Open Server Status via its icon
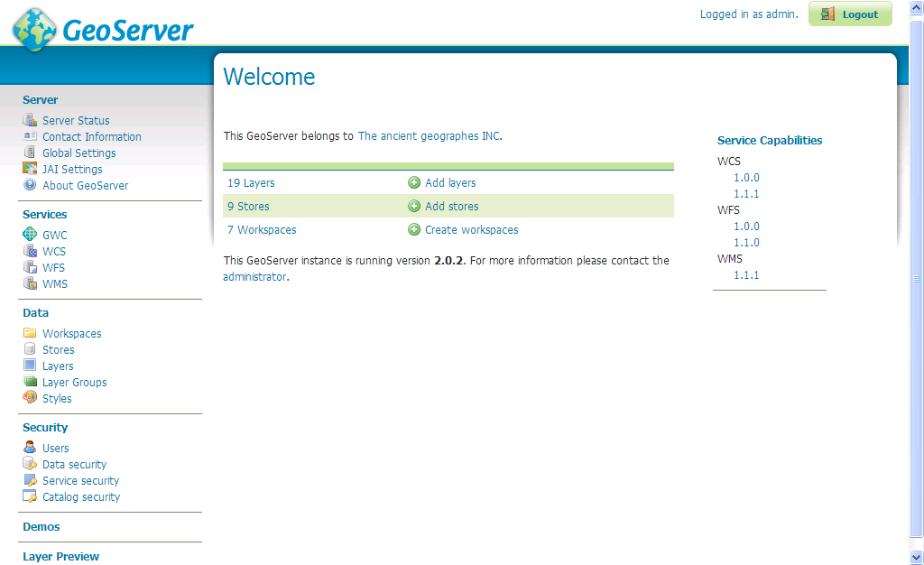Image resolution: width=924 pixels, height=565 pixels. pos(30,120)
